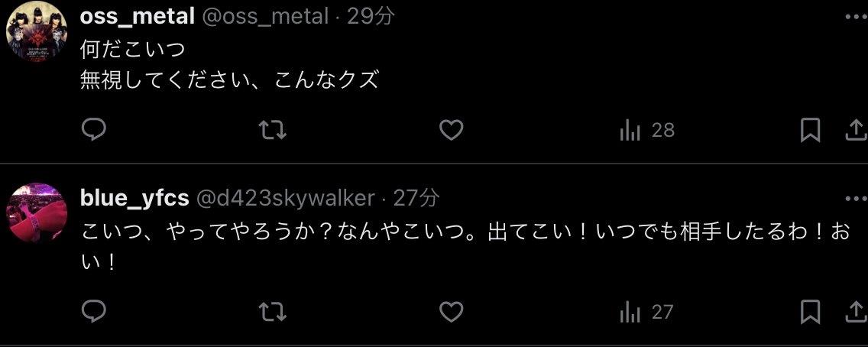868x347 pixels.
Task: Bookmark oss_metal's tweet
Action: [x=810, y=131]
